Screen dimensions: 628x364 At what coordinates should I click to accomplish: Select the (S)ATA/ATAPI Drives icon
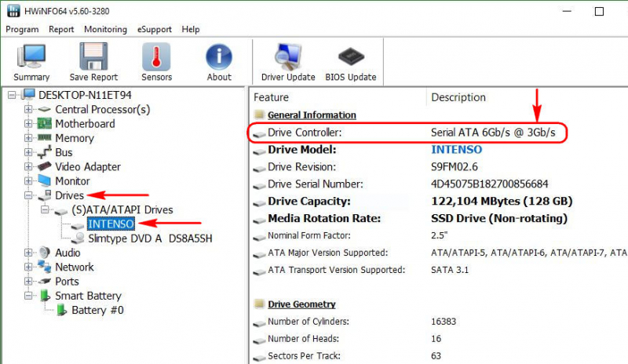61,210
